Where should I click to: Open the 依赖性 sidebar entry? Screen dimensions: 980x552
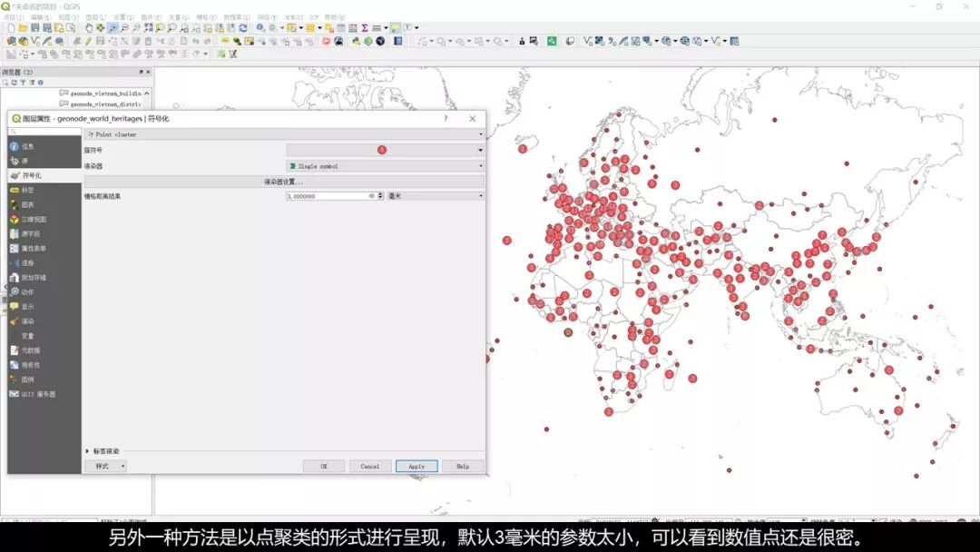point(44,365)
